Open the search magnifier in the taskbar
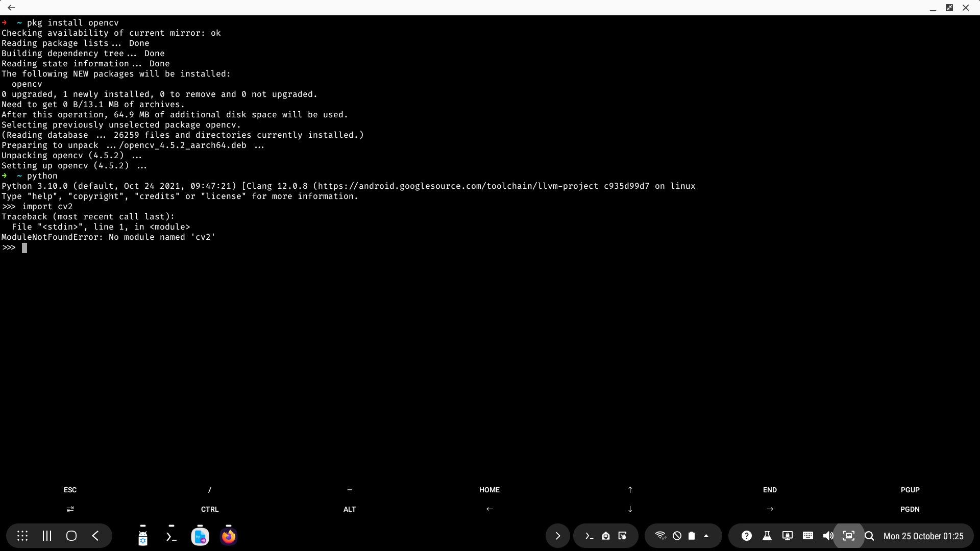This screenshot has height=551, width=980. [870, 536]
